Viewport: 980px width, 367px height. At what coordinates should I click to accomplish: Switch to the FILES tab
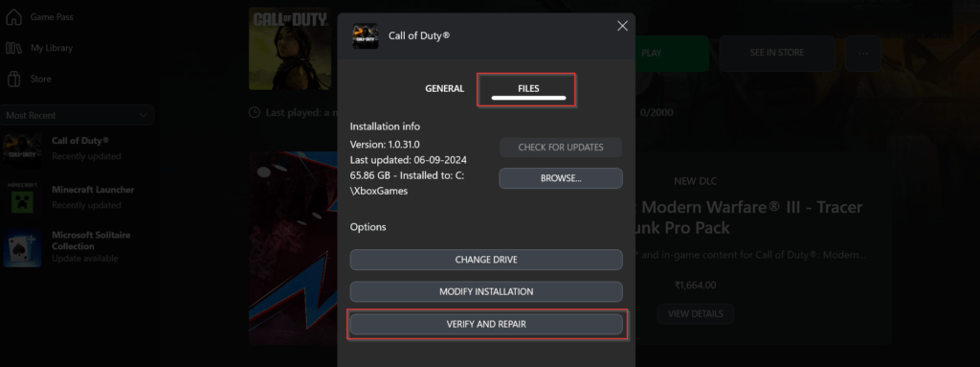[x=528, y=89]
